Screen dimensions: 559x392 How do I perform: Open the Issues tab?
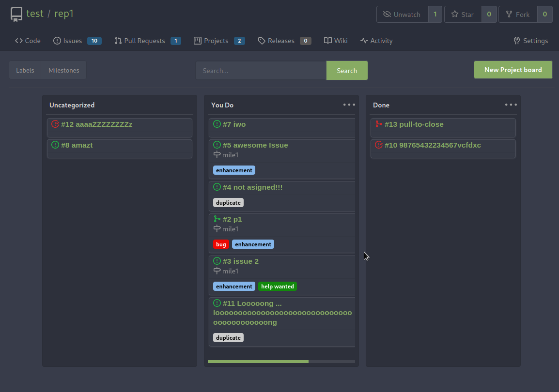point(78,41)
